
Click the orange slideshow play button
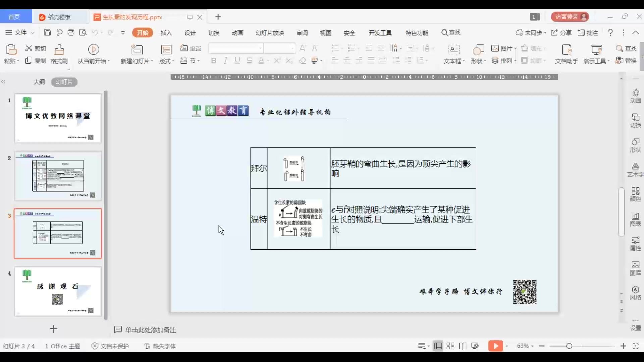click(496, 346)
